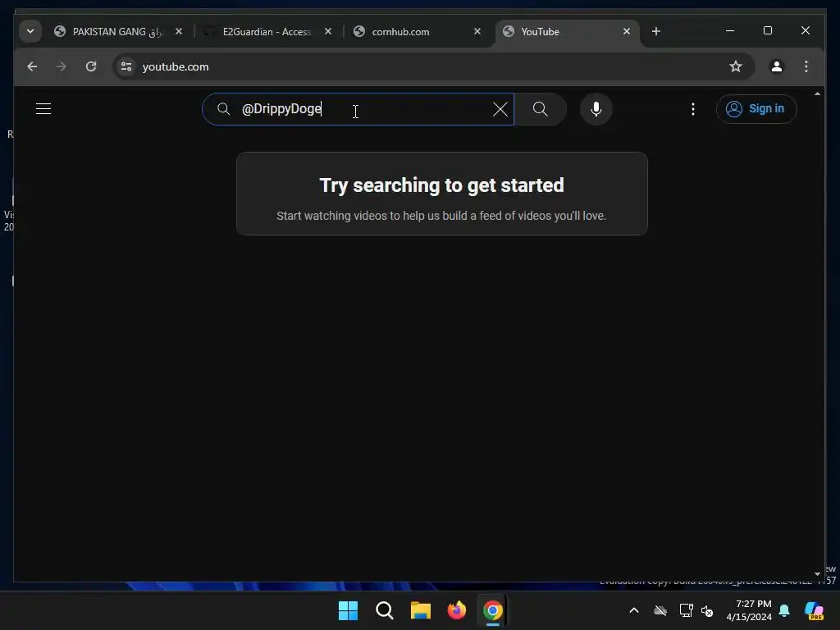Clear the search text with X
This screenshot has width=840, height=630.
pos(500,109)
